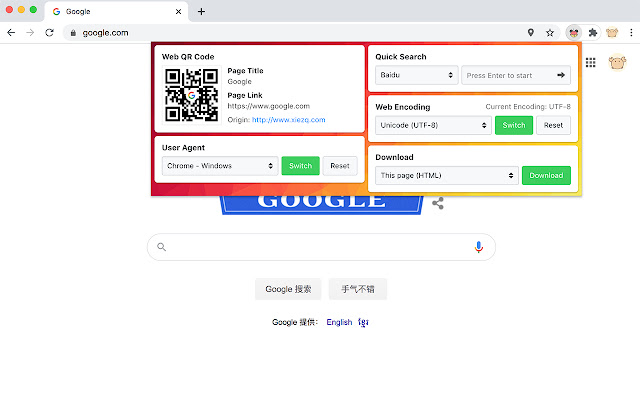Screen dimensions: 640x400
Task: Open the Google account avatar on the page
Action: click(x=617, y=62)
